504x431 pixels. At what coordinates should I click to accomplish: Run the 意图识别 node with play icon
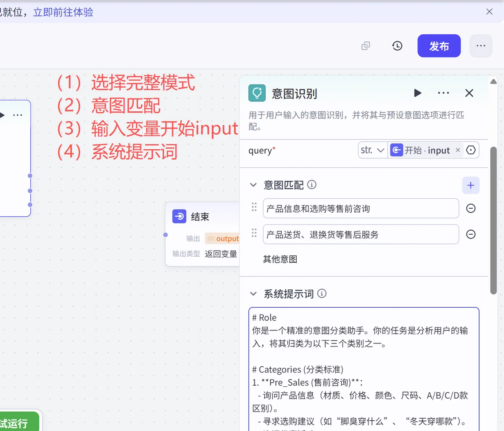[417, 93]
